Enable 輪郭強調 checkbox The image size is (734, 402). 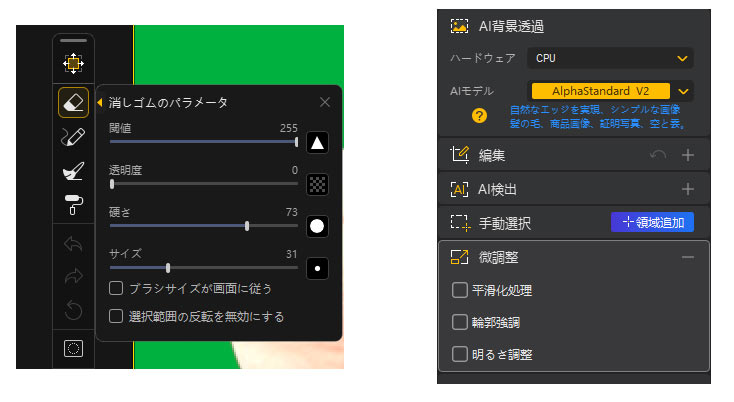click(460, 322)
